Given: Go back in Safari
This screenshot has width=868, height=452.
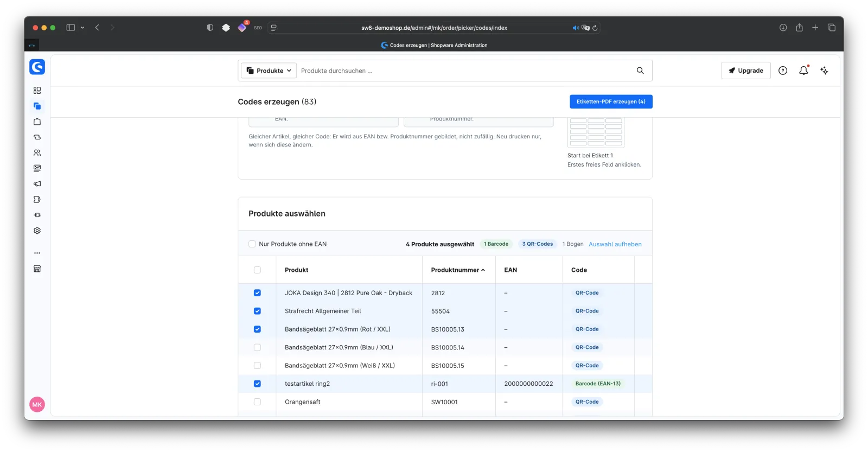Looking at the screenshot, I should pyautogui.click(x=97, y=28).
